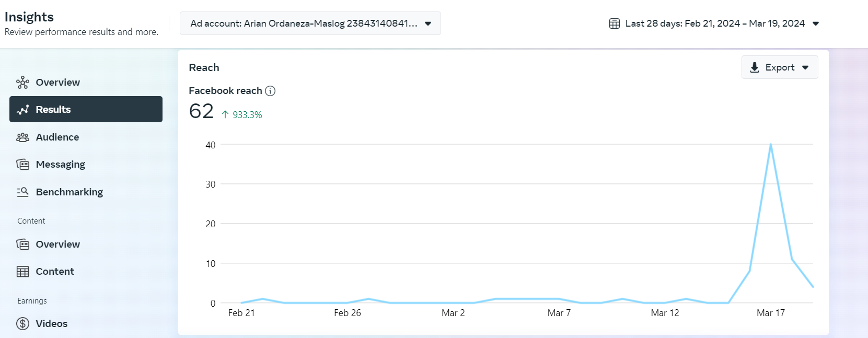Click the Reach section title
Viewport: 868px width, 338px height.
click(x=204, y=67)
